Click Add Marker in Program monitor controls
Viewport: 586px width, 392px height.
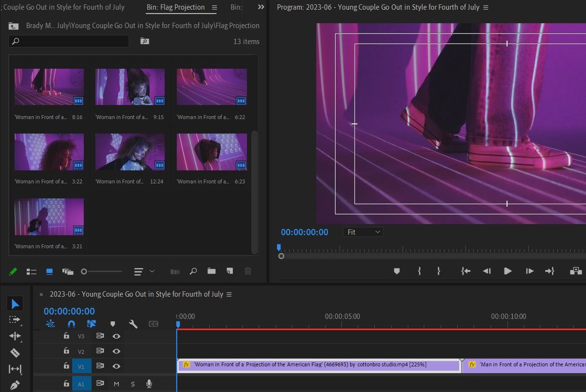pos(397,271)
